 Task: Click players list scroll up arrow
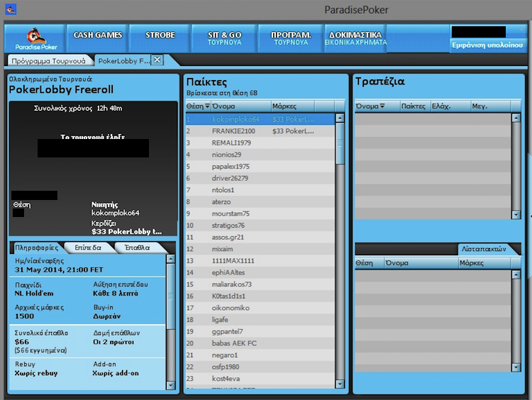coord(340,118)
